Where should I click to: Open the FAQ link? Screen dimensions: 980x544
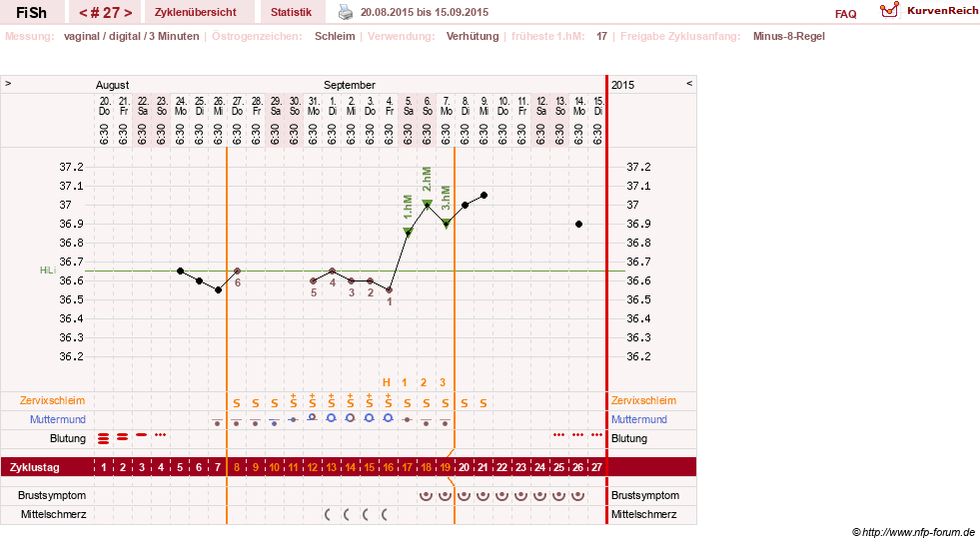pos(845,14)
